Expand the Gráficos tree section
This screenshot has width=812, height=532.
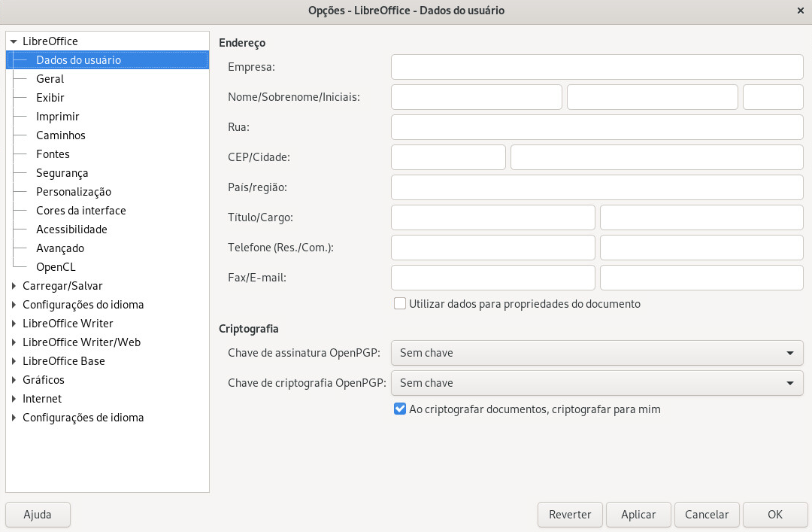coord(14,380)
